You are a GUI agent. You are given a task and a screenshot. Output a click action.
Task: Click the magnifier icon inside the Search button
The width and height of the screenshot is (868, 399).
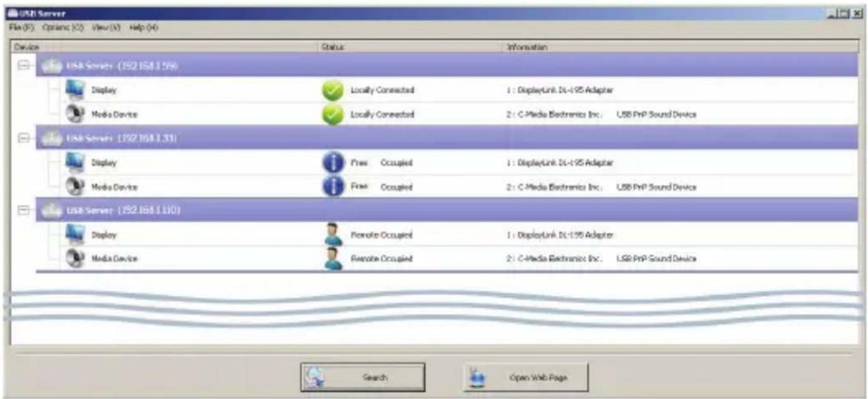(x=314, y=377)
